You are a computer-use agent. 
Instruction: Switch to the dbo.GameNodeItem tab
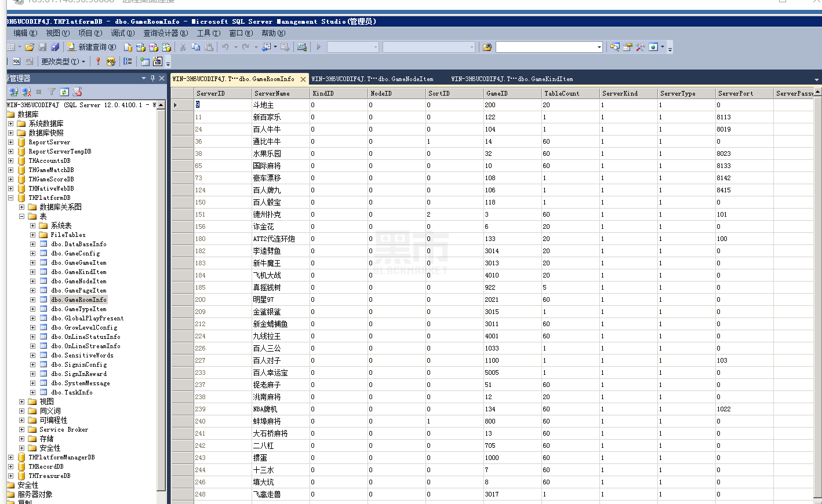point(372,79)
